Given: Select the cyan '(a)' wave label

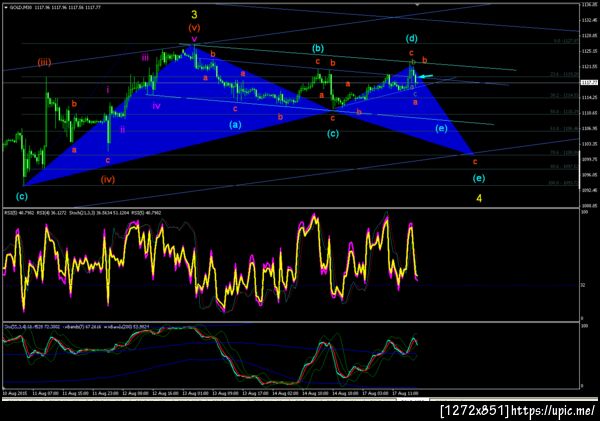Looking at the screenshot, I should [235, 124].
